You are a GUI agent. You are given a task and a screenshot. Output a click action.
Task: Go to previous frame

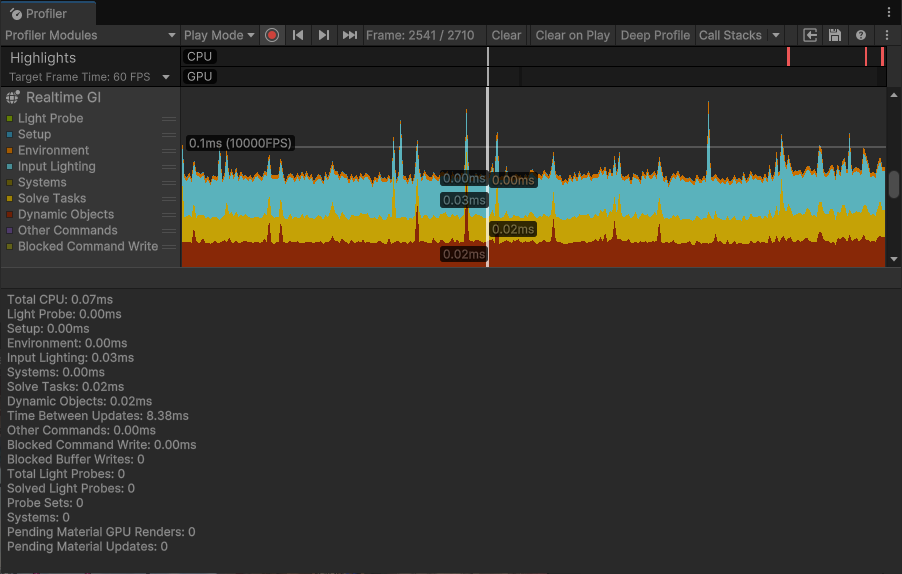(x=298, y=35)
